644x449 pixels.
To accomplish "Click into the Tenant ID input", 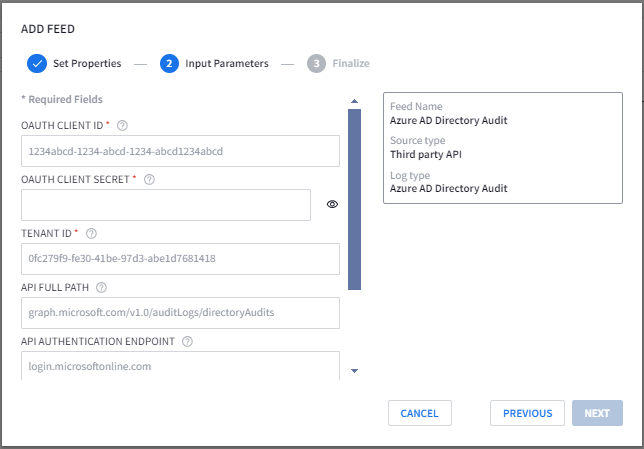I will 180,259.
